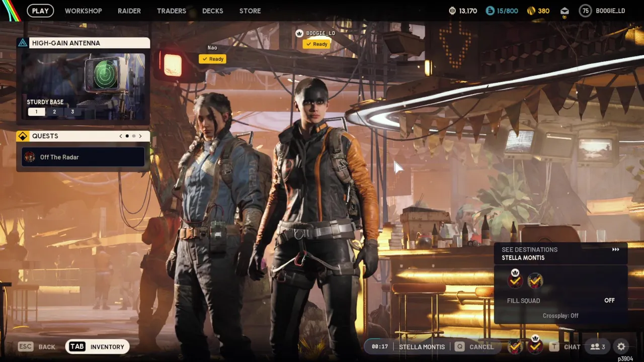Viewport: 644px width, 362px height.
Task: Open the Decks tab
Action: tap(213, 11)
